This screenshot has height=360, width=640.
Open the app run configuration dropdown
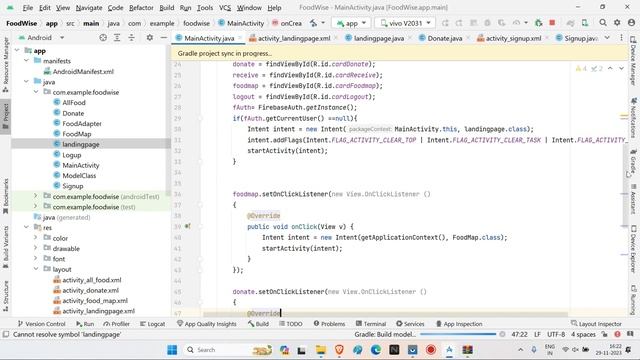click(x=351, y=23)
